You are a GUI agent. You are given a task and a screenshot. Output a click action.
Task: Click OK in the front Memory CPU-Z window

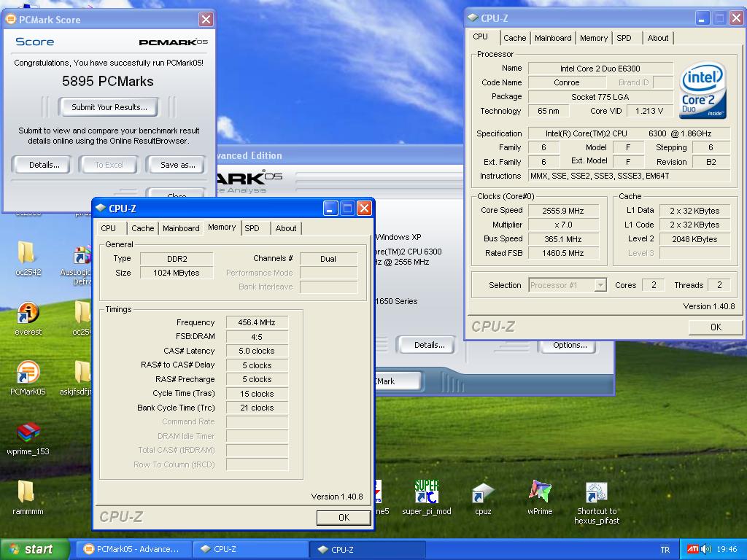(344, 518)
